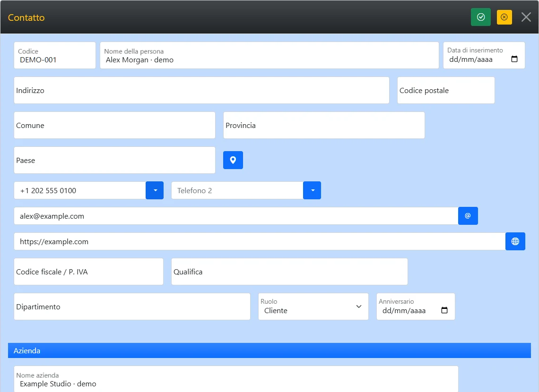Focus the Paese input field
Viewport: 539px width, 392px height.
[x=114, y=160]
